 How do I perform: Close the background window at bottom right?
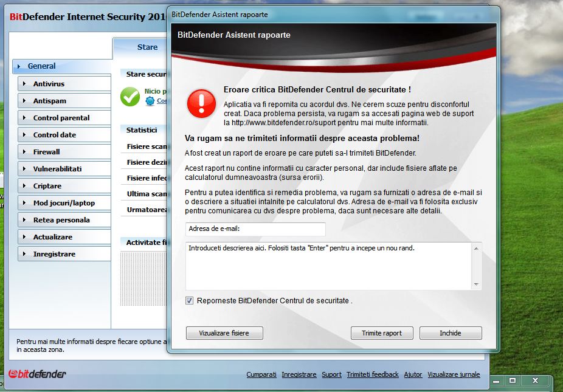pos(536,380)
